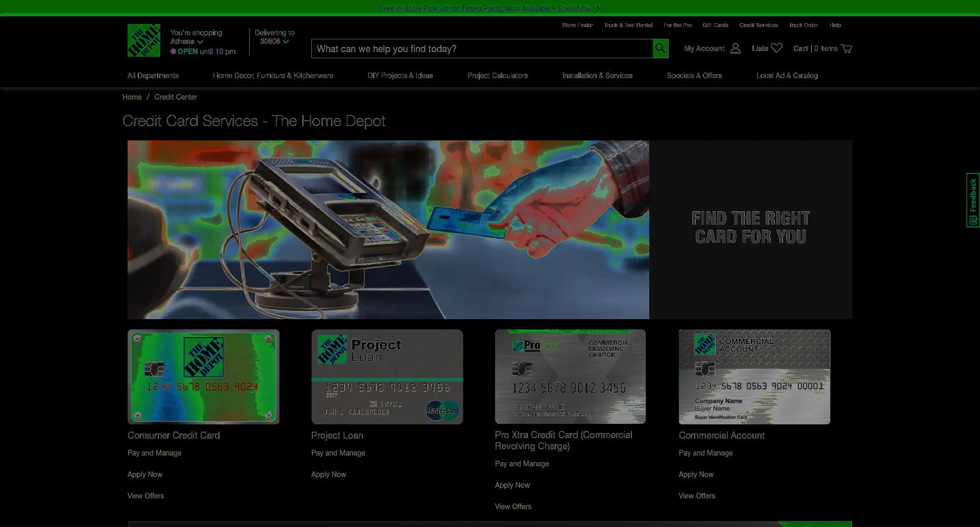The height and width of the screenshot is (527, 980).
Task: Click View Offers under Commercial Account
Action: point(697,496)
